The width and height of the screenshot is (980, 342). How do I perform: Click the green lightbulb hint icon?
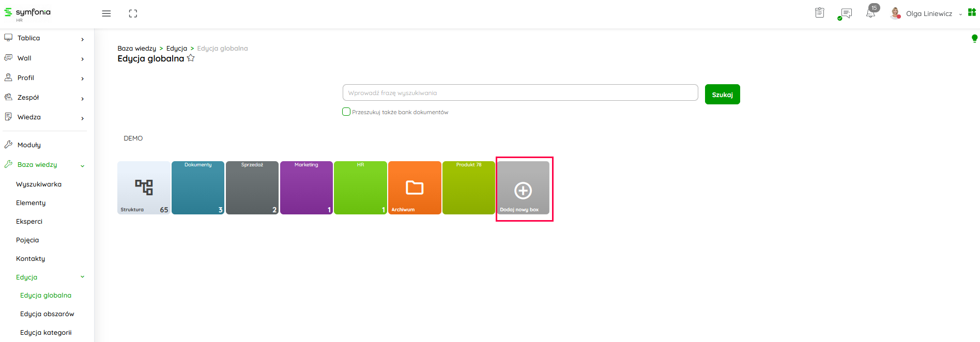[x=974, y=38]
